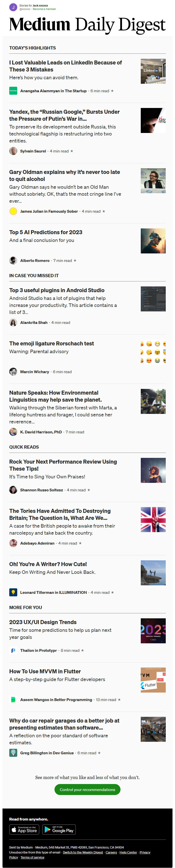Open the Become a member link

click(44, 9)
